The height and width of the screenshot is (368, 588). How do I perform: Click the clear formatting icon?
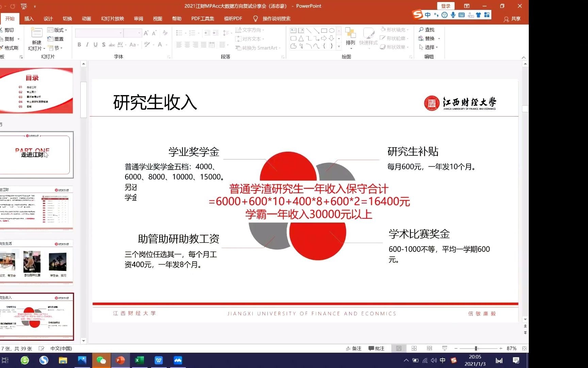tap(165, 33)
